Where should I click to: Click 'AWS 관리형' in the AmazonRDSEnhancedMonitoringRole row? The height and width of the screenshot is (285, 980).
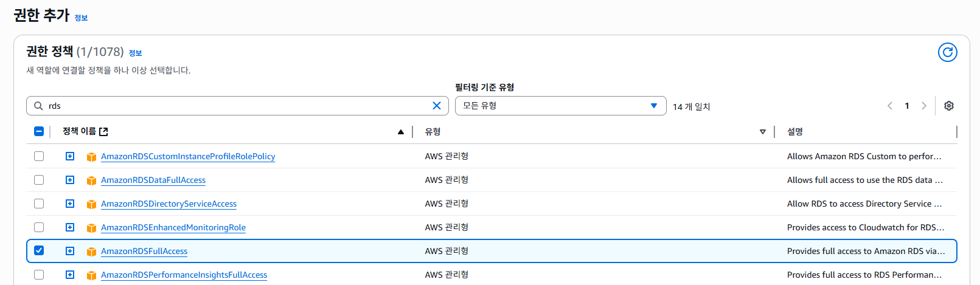447,227
